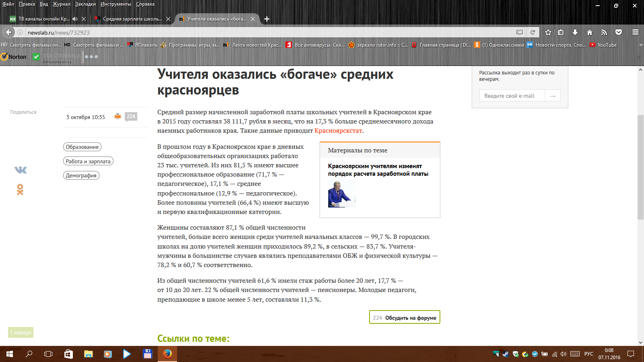644x362 pixels.
Task: Go back using the browser back arrow
Action: point(8,32)
